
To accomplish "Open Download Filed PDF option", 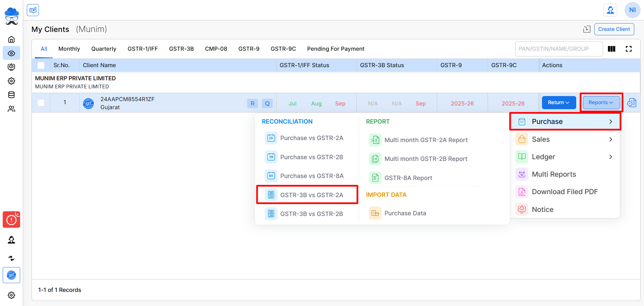I will 565,192.
